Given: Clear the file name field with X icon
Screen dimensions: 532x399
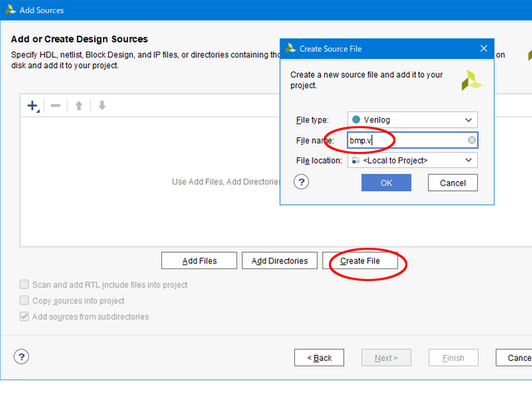Looking at the screenshot, I should pyautogui.click(x=471, y=140).
